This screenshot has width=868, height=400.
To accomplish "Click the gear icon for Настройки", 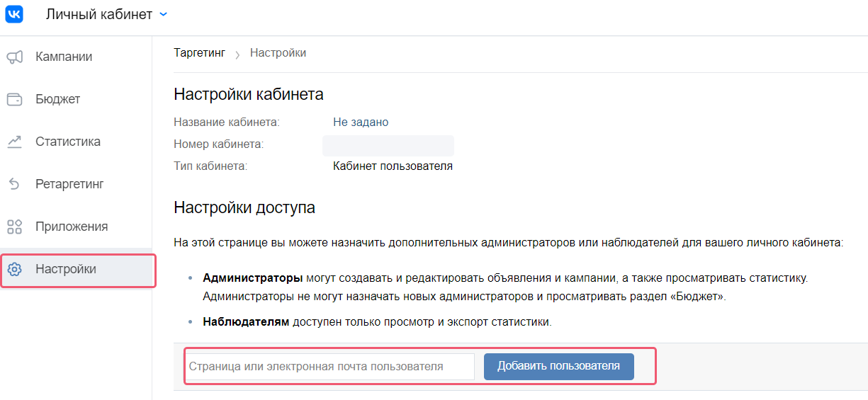I will tap(14, 270).
